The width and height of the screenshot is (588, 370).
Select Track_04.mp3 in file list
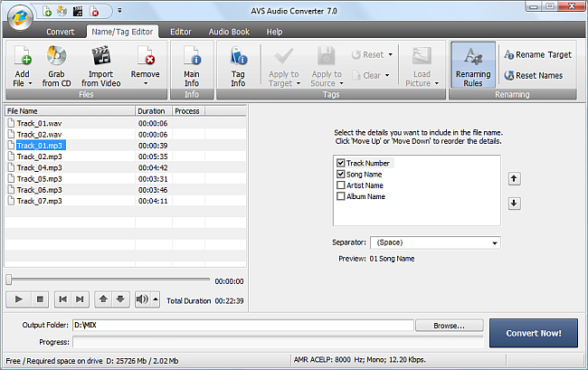40,167
